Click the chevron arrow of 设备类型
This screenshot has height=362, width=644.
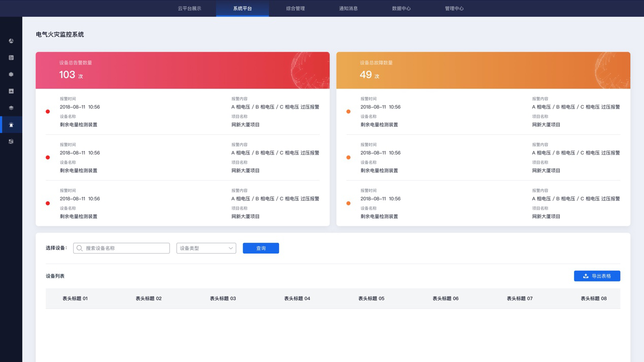pos(230,248)
